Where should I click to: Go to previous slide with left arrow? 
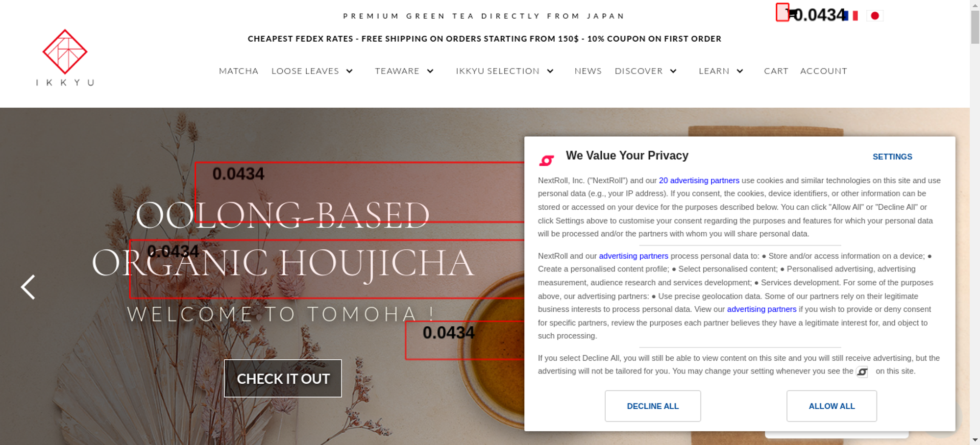click(x=28, y=287)
